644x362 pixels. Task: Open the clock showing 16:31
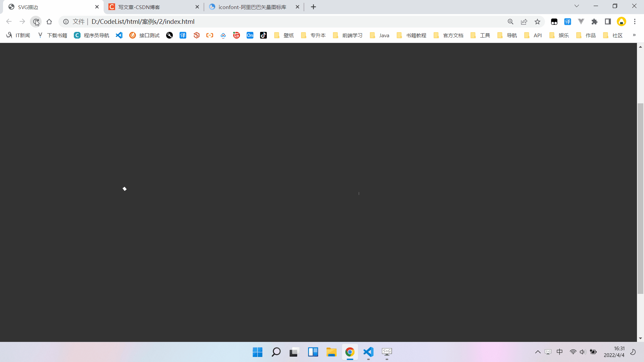point(614,352)
